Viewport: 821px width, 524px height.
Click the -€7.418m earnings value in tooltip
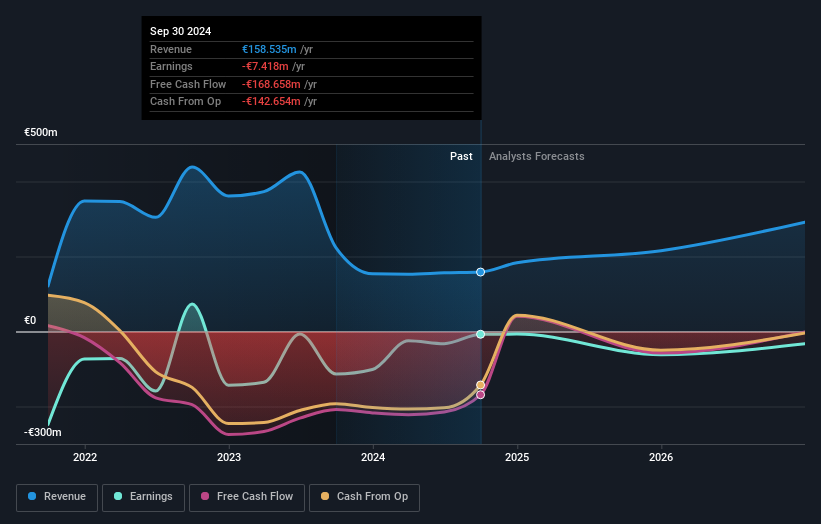click(x=265, y=66)
